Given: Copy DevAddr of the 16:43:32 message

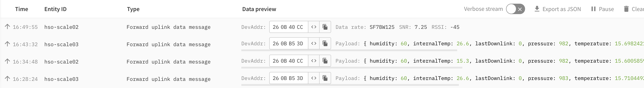Looking at the screenshot, I should tap(325, 43).
